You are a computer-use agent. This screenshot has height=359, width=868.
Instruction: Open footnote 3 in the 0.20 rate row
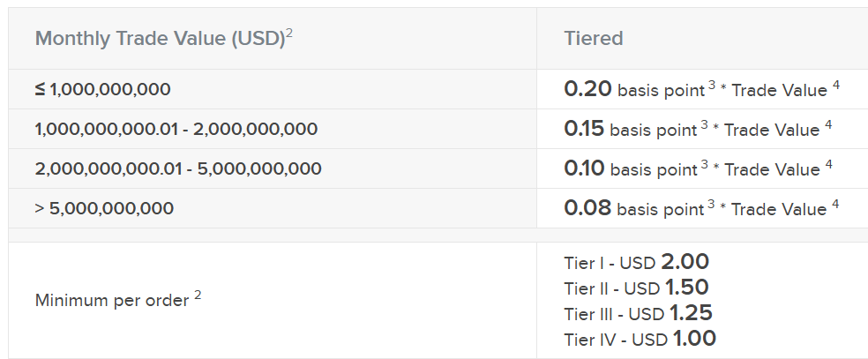711,85
